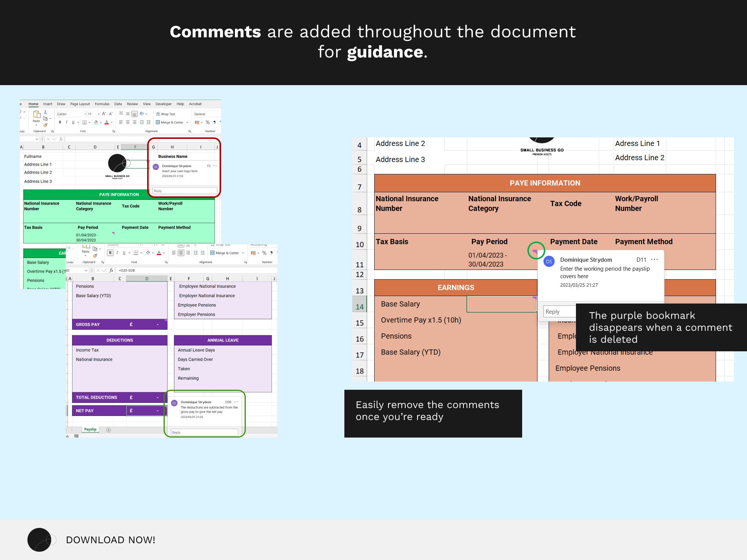The width and height of the screenshot is (747, 560).
Task: Select the Merge & Center icon
Action: tap(158, 122)
